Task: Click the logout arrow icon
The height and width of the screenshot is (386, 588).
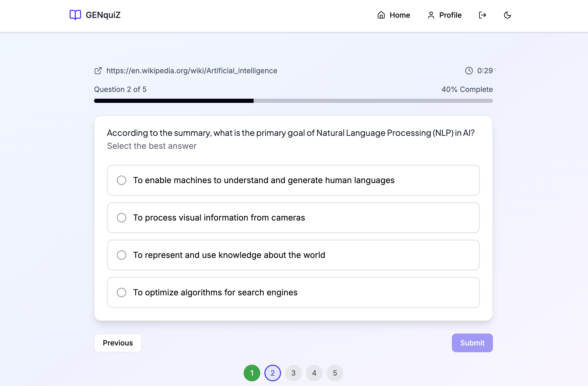Action: click(x=482, y=15)
